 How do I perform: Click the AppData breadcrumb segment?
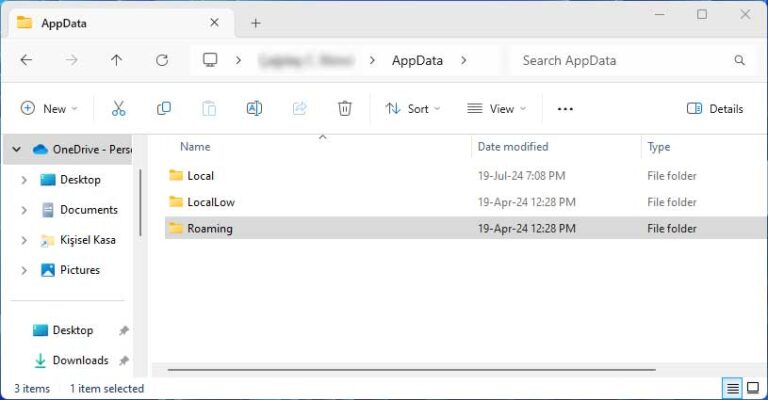(x=417, y=61)
